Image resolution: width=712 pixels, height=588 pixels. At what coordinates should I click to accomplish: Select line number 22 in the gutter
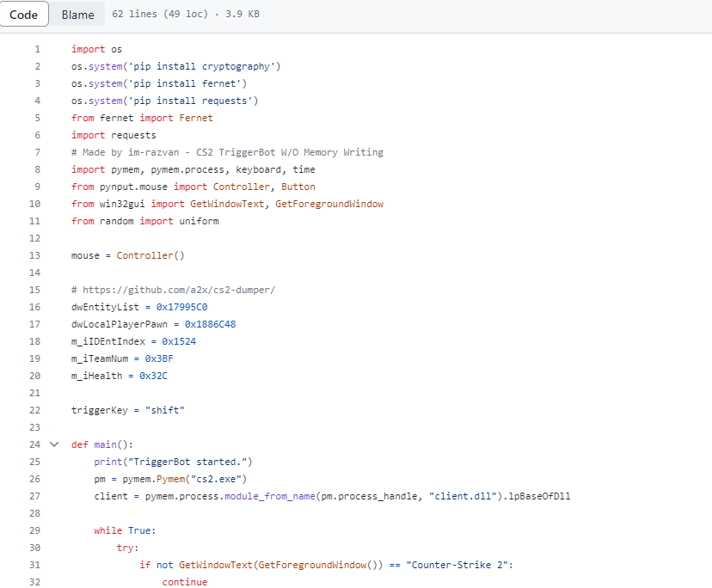pyautogui.click(x=34, y=410)
